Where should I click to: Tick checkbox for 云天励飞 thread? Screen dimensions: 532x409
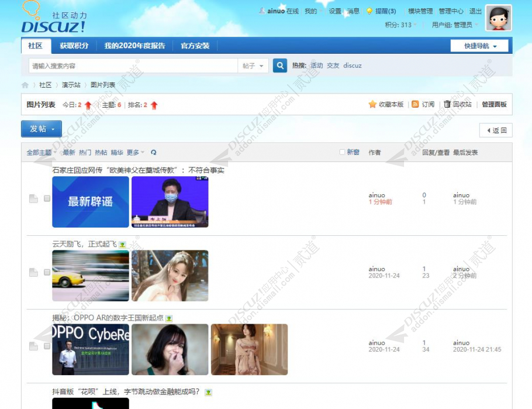click(x=47, y=272)
